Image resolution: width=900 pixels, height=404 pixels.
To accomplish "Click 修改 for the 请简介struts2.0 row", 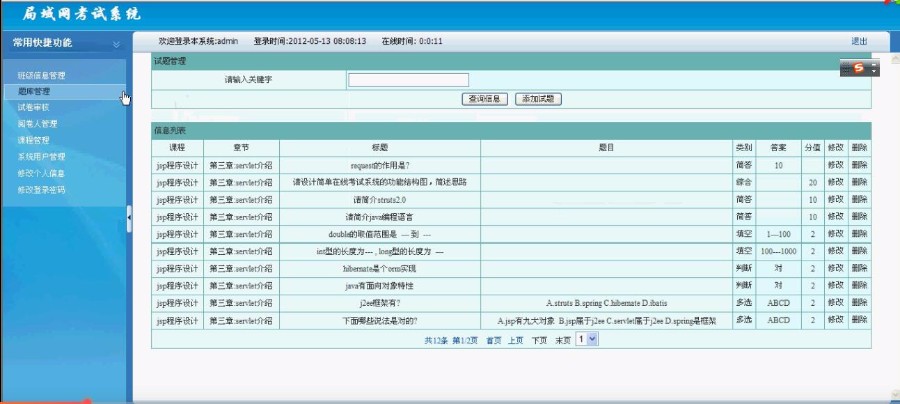I will pos(835,199).
